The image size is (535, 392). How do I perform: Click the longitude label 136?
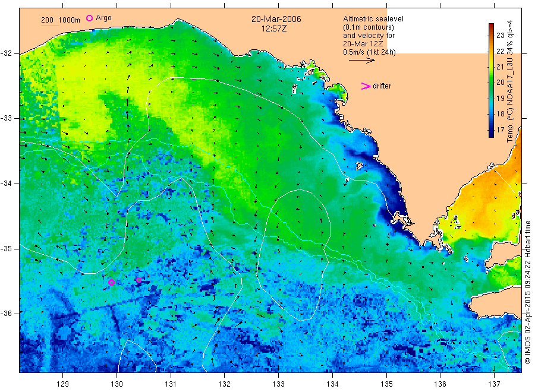pyautogui.click(x=440, y=384)
